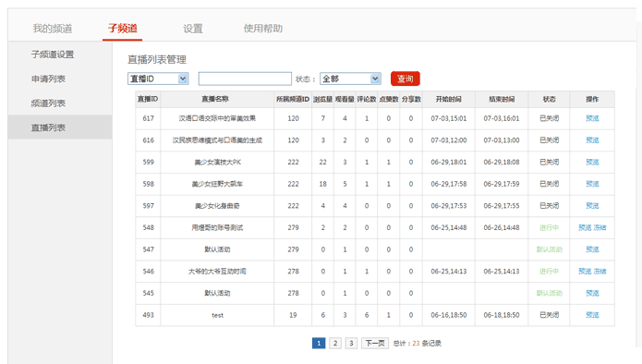This screenshot has width=642, height=364.
Task: Click the live name 美少女演技大PK
Action: [x=217, y=163]
